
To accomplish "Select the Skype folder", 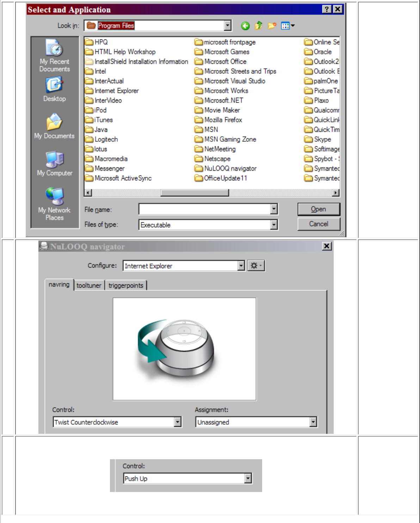I will tap(318, 139).
